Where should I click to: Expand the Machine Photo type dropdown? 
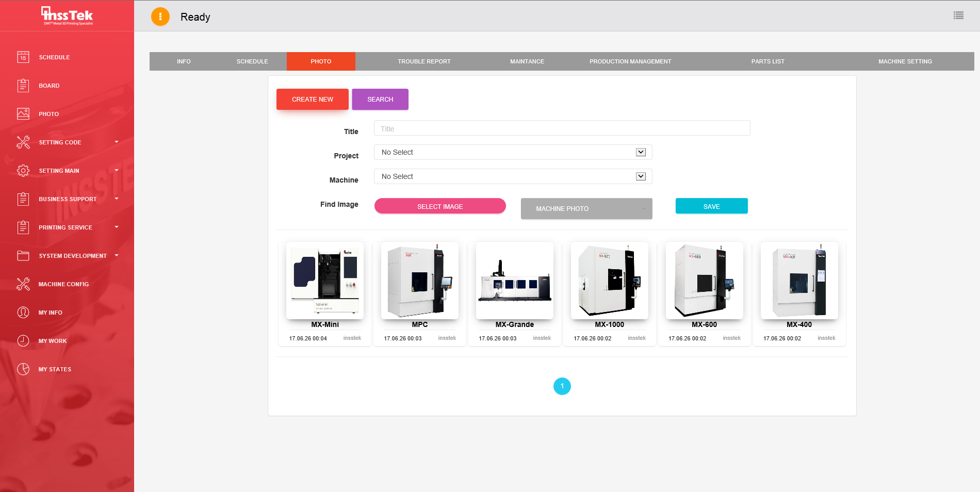pyautogui.click(x=586, y=209)
